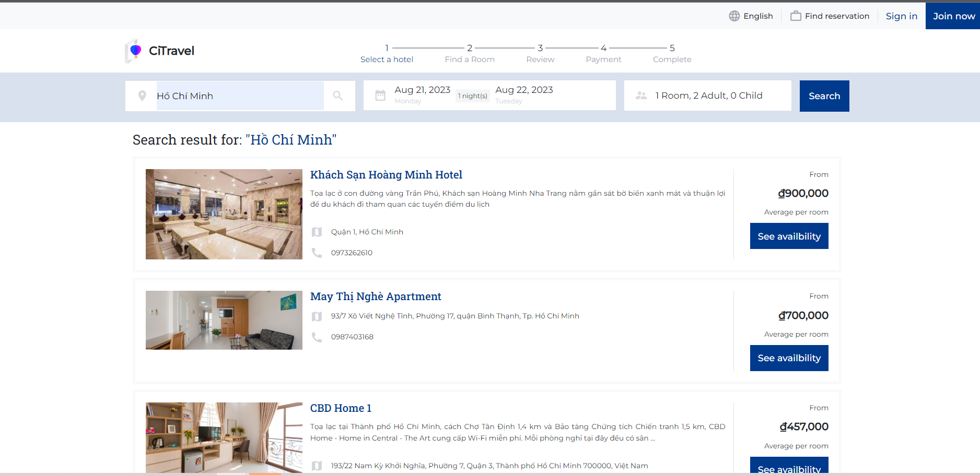Open Khách Sạn Hoàng Minh Hotel lobby photo
Viewport: 980px width, 475px height.
(224, 214)
